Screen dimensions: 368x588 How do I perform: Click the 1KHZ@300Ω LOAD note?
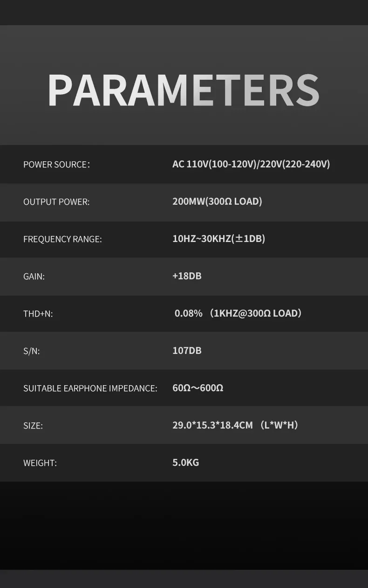pos(256,313)
